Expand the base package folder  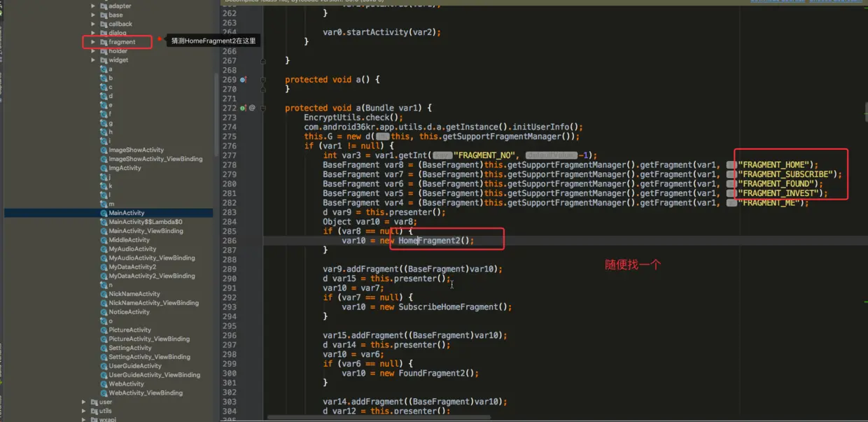pyautogui.click(x=94, y=15)
